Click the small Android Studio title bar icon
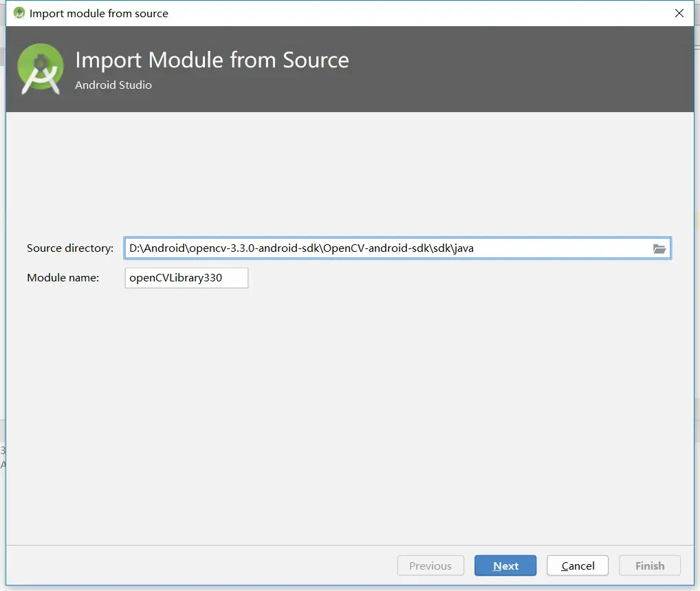 (x=19, y=13)
